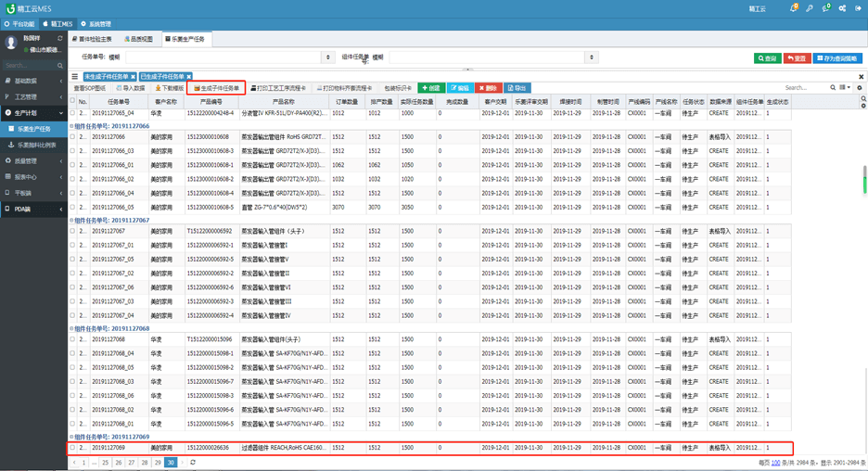Image resolution: width=868 pixels, height=471 pixels.
Task: Select checkbox for row 20191127065_04
Action: click(x=73, y=113)
